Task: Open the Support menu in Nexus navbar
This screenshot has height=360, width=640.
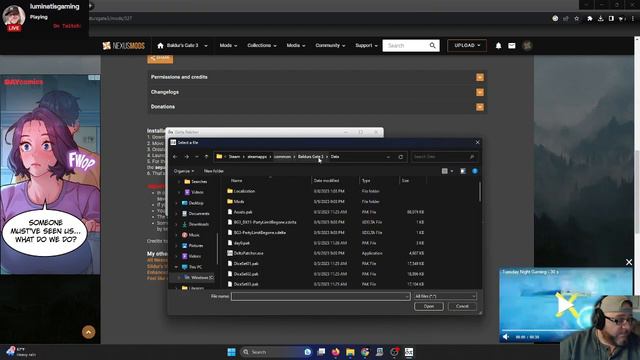Action: 366,46
